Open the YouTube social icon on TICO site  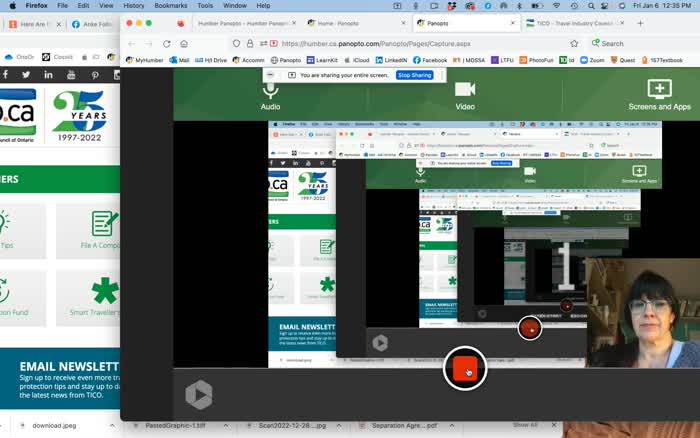[x=72, y=75]
